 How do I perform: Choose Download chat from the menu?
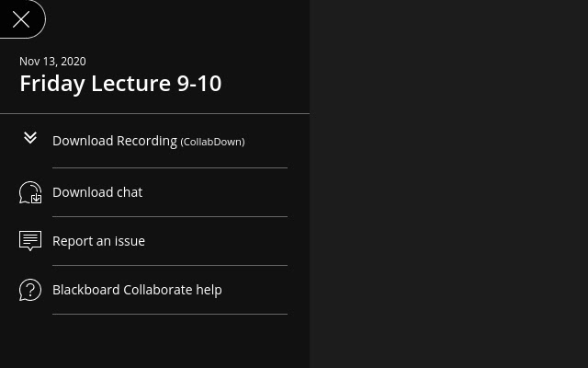pos(97,192)
